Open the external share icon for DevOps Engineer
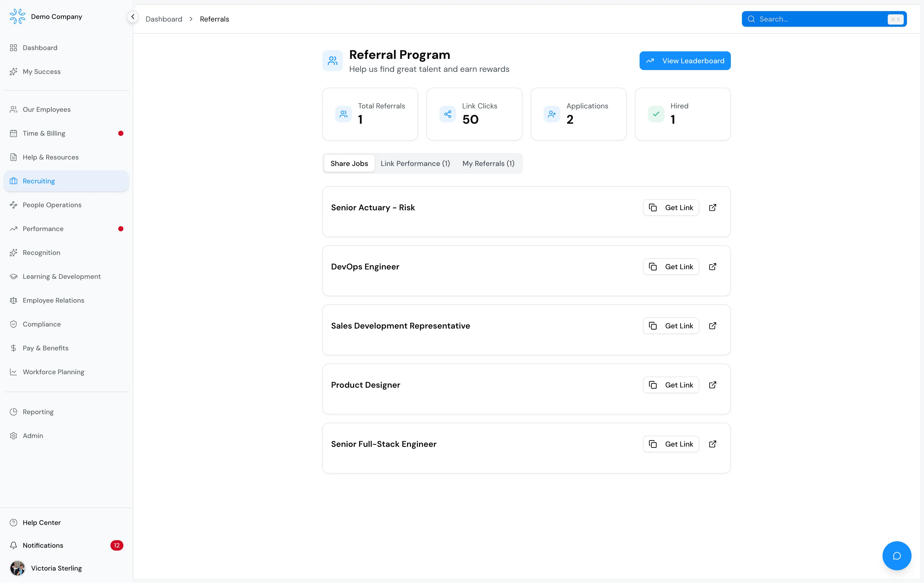Viewport: 924px width, 583px height. click(x=712, y=266)
